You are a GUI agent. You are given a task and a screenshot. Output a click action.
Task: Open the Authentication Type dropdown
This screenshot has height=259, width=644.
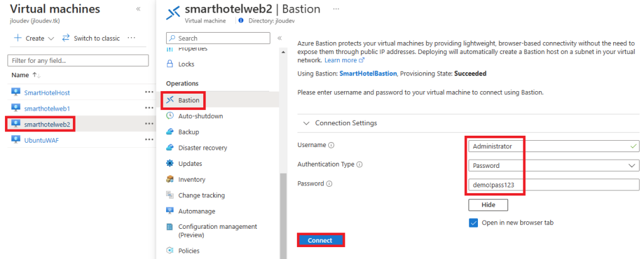click(x=553, y=165)
